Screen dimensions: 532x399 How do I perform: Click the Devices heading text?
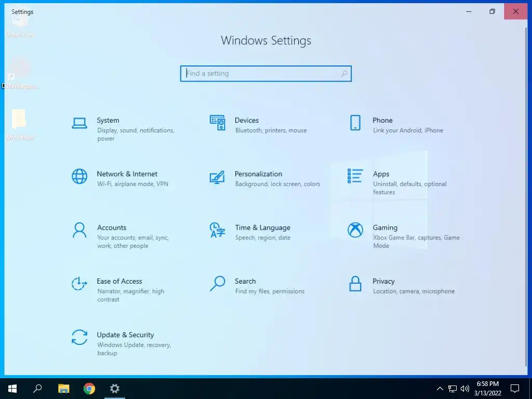tap(247, 120)
